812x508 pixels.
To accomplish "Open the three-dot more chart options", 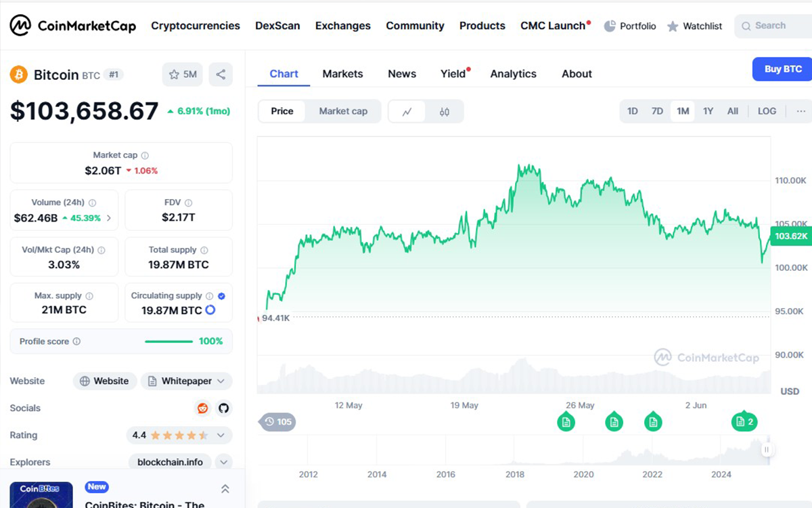I will click(801, 111).
